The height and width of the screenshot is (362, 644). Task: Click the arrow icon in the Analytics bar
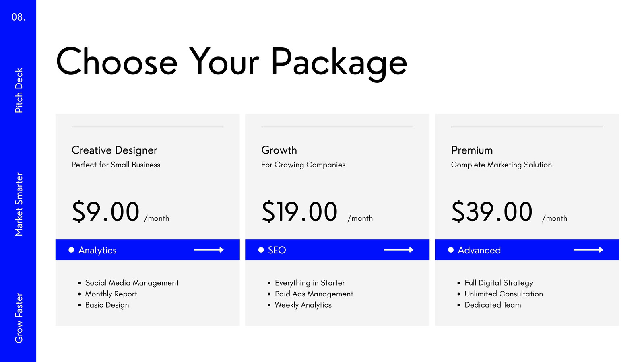209,250
